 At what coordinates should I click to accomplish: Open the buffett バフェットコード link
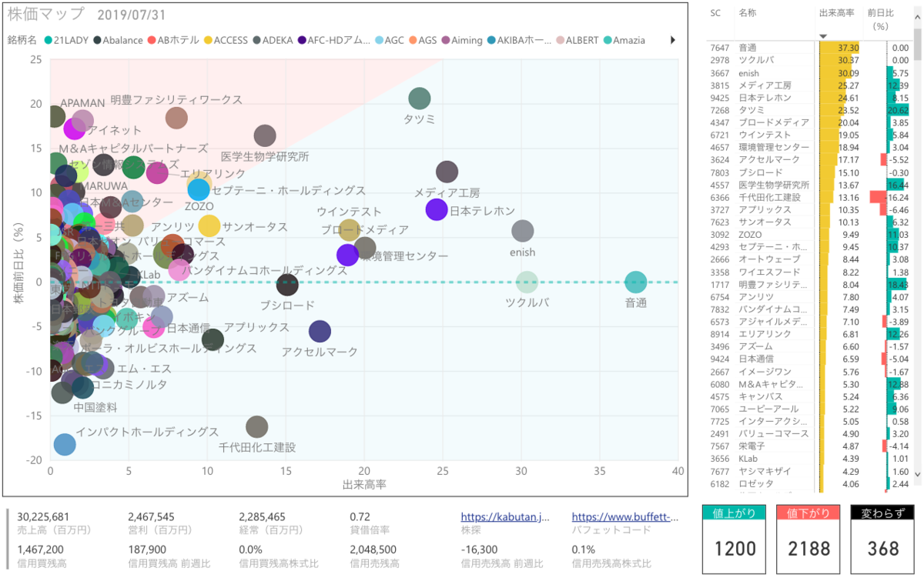[x=625, y=517]
